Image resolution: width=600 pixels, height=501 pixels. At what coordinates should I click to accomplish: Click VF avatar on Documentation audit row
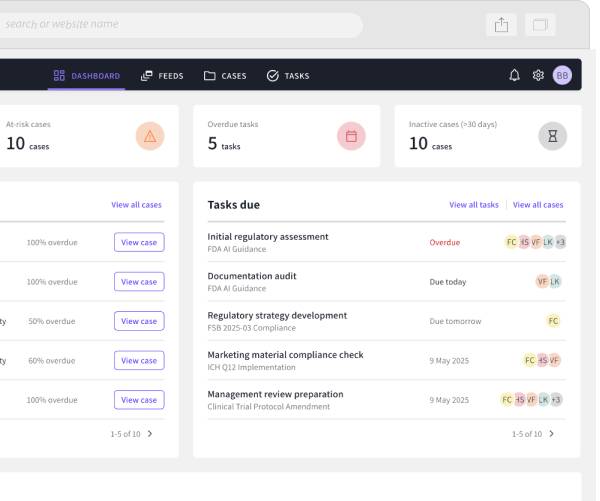(x=542, y=282)
